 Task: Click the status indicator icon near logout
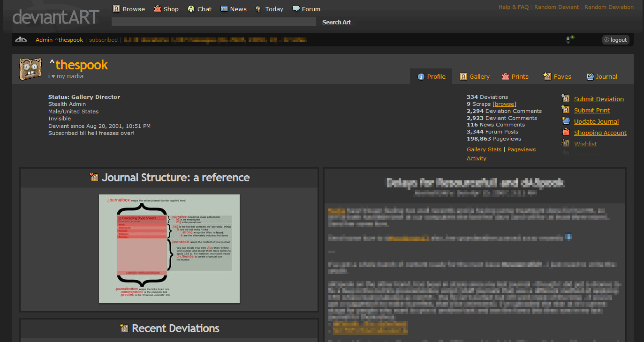pos(569,40)
